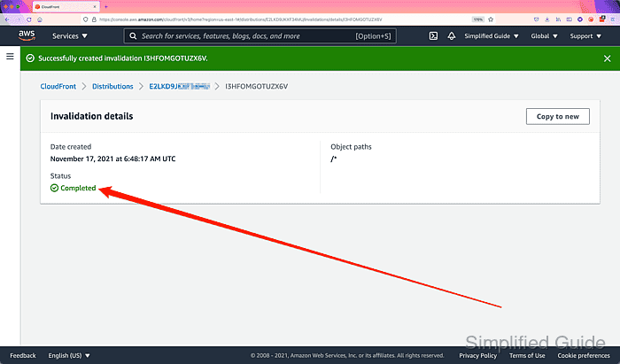The width and height of the screenshot is (620, 364).
Task: Click the browser home icon
Action: coord(40,19)
